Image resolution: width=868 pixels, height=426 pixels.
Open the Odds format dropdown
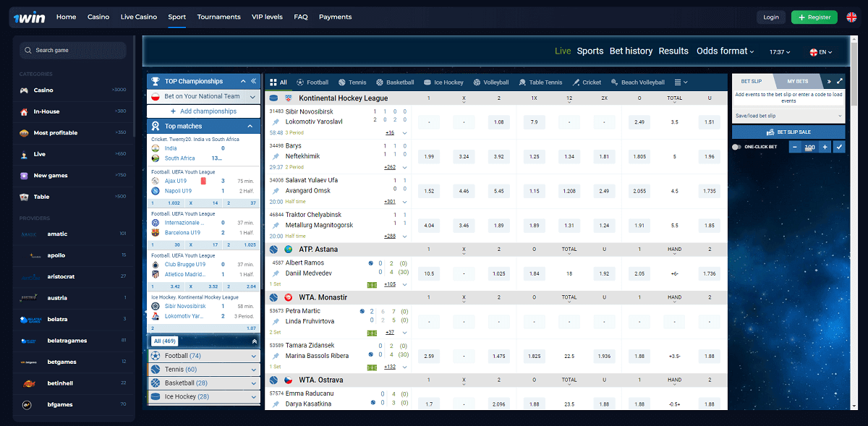point(725,51)
